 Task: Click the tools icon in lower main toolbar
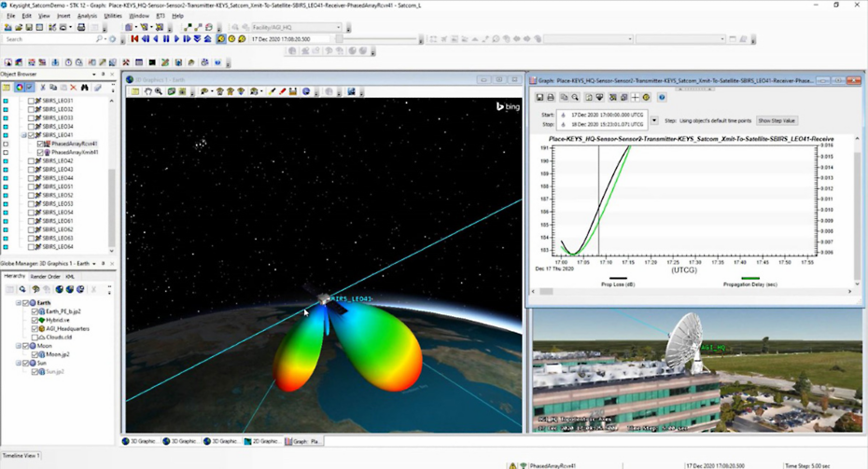pos(126,62)
